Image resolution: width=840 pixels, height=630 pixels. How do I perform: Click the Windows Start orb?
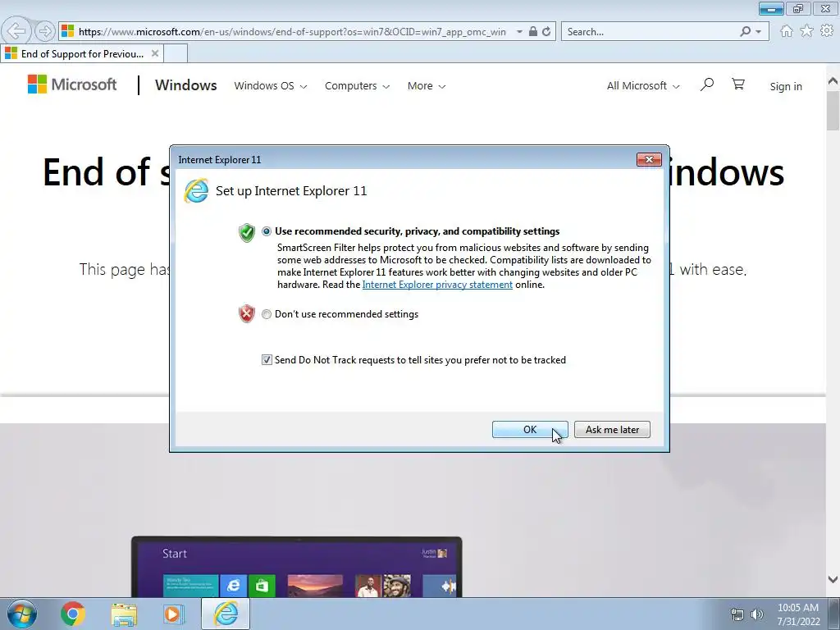click(x=22, y=614)
